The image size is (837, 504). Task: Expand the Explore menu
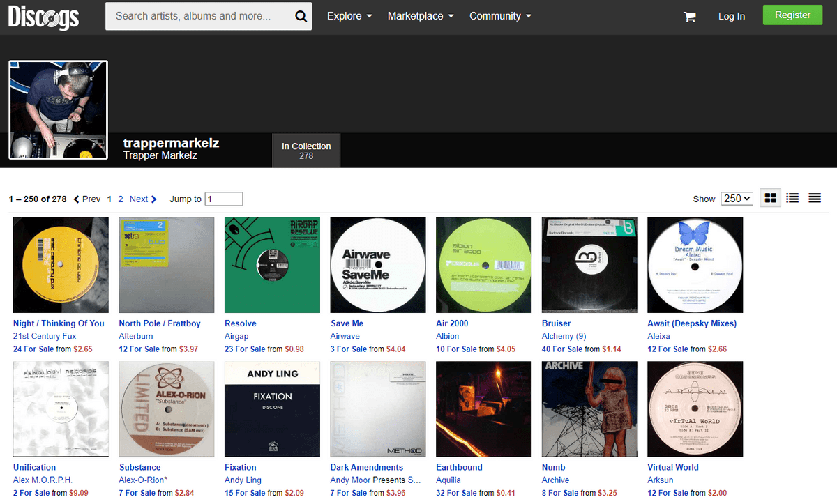coord(349,16)
